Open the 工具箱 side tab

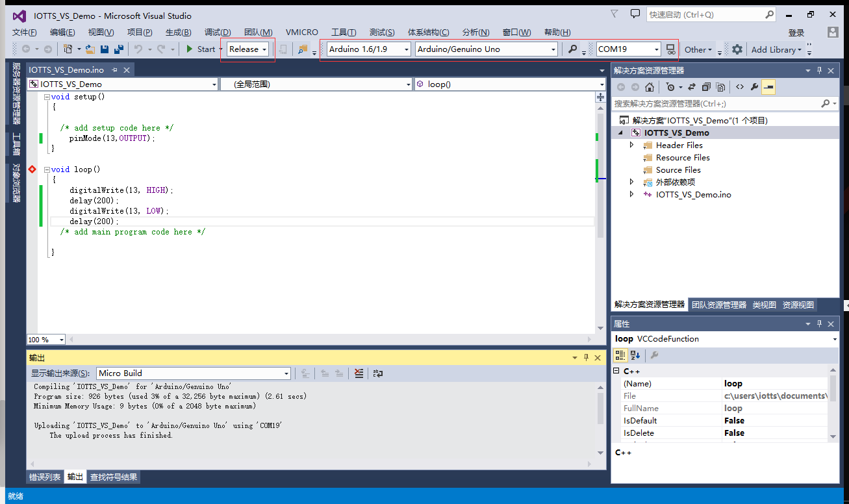[17, 144]
